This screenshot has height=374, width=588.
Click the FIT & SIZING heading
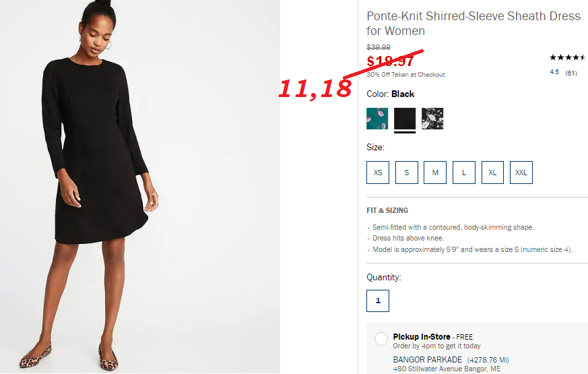(387, 210)
